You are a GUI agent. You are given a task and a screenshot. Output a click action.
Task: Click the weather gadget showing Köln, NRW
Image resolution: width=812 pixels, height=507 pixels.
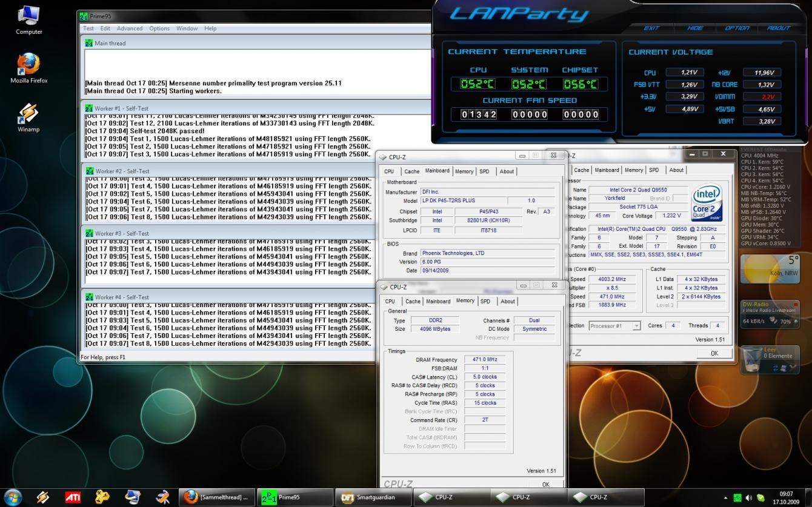click(x=769, y=270)
